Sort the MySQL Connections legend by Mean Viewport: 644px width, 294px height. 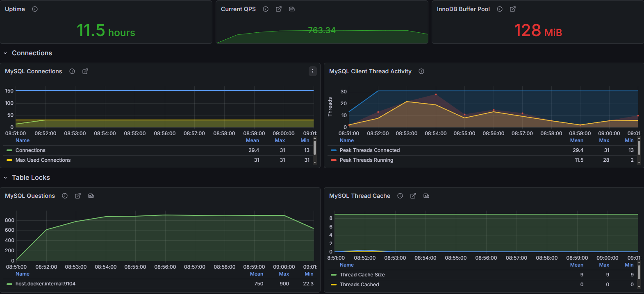tap(253, 140)
